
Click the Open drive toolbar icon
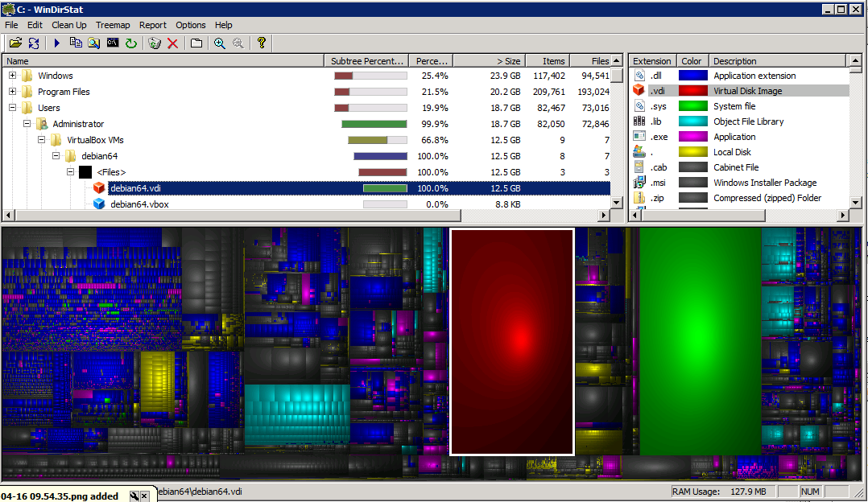(15, 43)
